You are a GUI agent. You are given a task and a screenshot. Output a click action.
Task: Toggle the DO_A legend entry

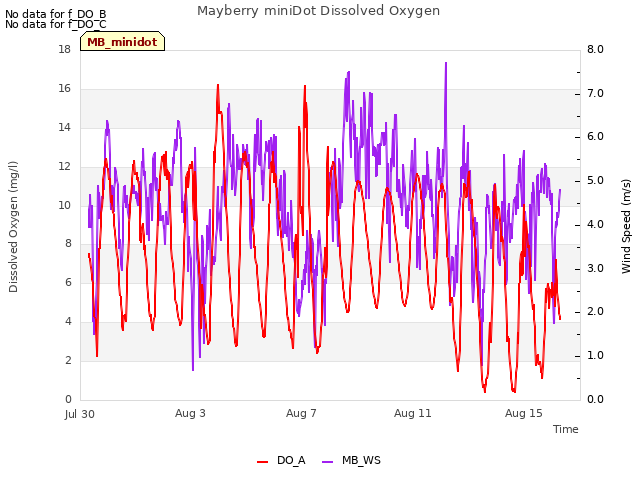coord(281,460)
